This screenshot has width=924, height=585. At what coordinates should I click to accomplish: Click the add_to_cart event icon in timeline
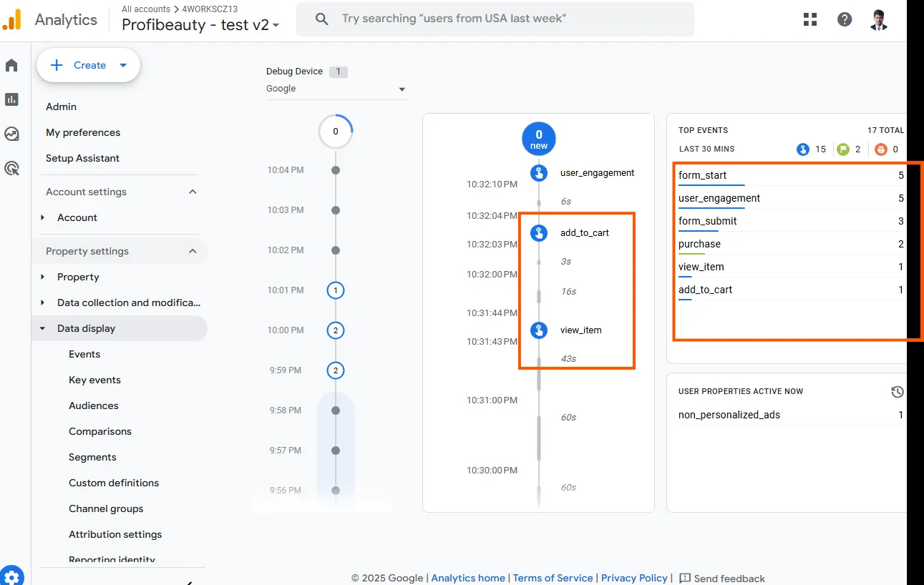[x=539, y=233]
